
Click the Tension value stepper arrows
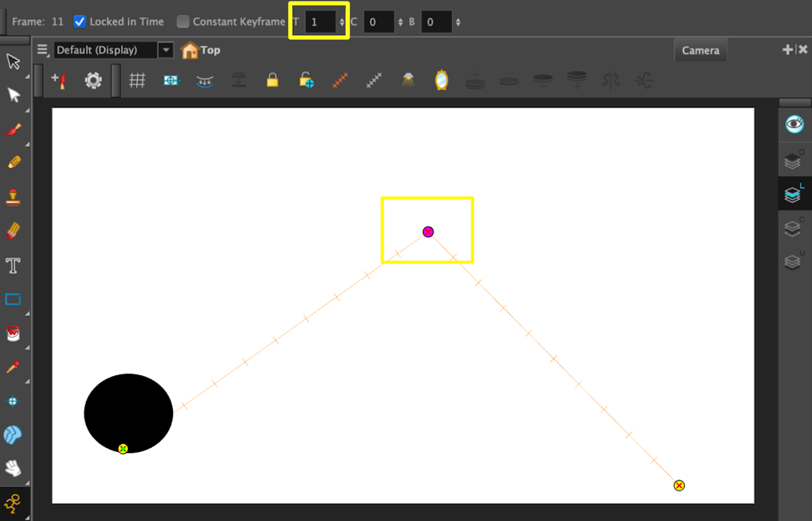pos(342,22)
